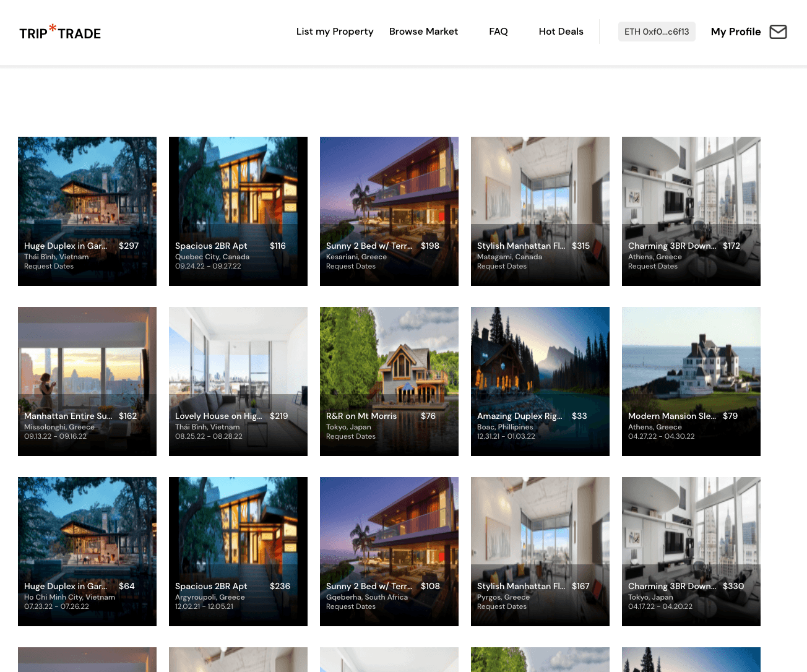The width and height of the screenshot is (807, 672).
Task: Open Charming 3BR listing in Tokyo, Japan
Action: [691, 551]
